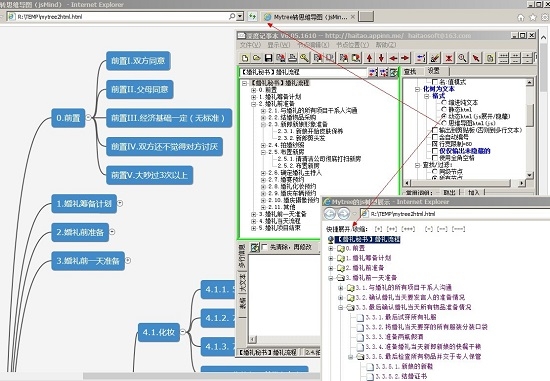
Task: Click the key icon in the toolbar
Action: tap(304, 58)
